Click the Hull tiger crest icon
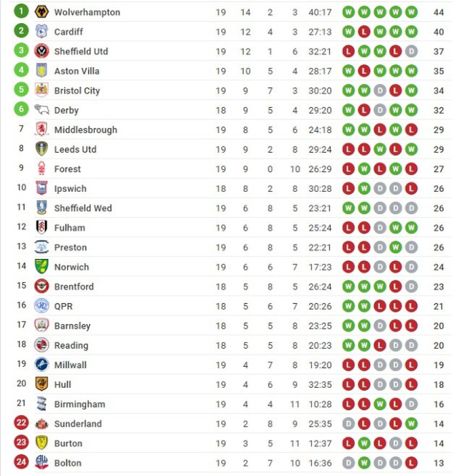Image resolution: width=463 pixels, height=476 pixels. [x=41, y=384]
